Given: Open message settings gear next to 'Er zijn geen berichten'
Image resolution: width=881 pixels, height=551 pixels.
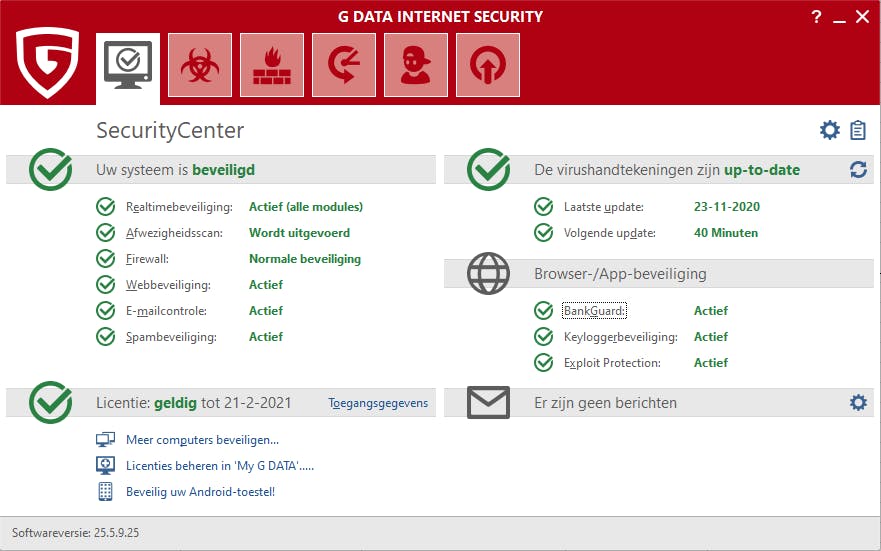Looking at the screenshot, I should pyautogui.click(x=859, y=403).
